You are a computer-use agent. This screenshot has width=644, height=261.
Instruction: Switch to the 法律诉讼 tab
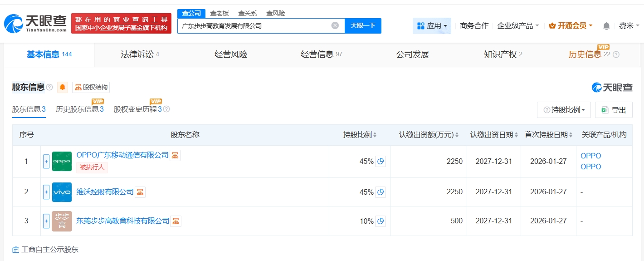140,54
